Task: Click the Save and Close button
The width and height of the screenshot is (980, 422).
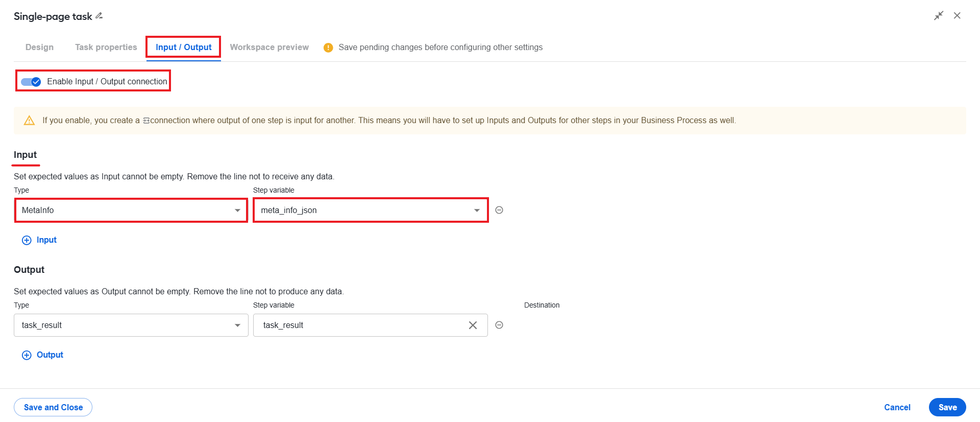Action: [x=53, y=407]
